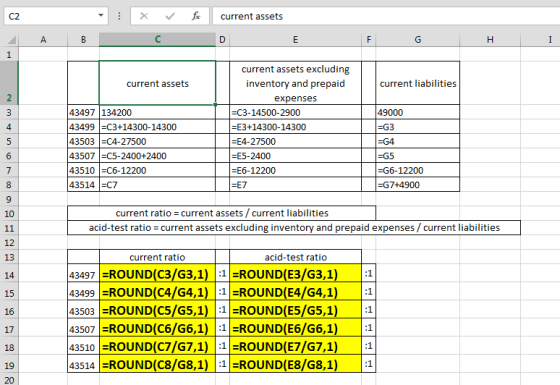Select row 9 header

tap(9, 199)
